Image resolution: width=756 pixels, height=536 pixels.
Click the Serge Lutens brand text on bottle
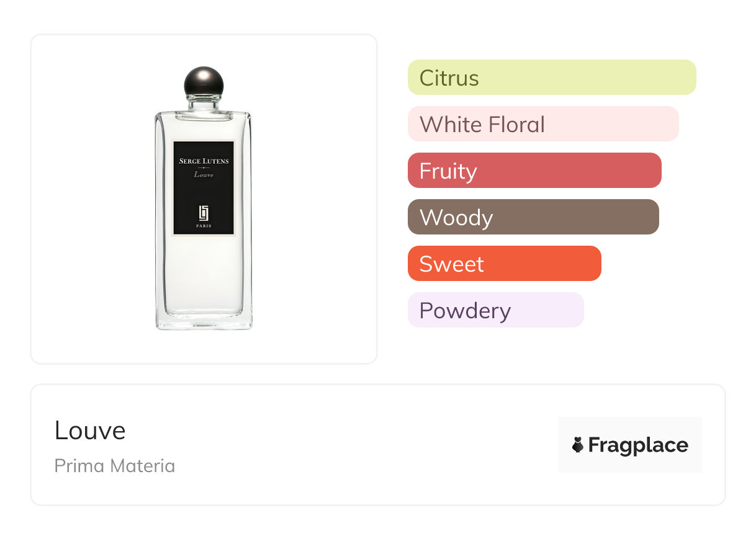coord(204,161)
